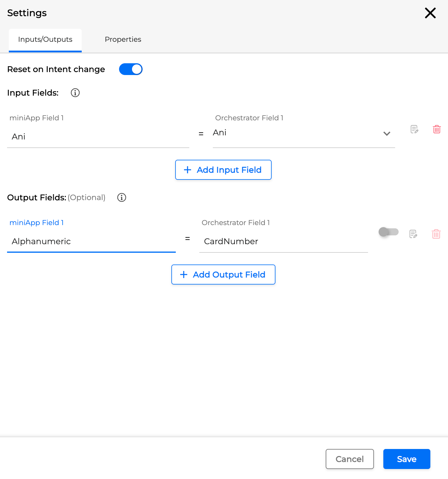Focus the miniApp Field 1 Ani input
Image resolution: width=448 pixels, height=479 pixels.
(x=98, y=137)
